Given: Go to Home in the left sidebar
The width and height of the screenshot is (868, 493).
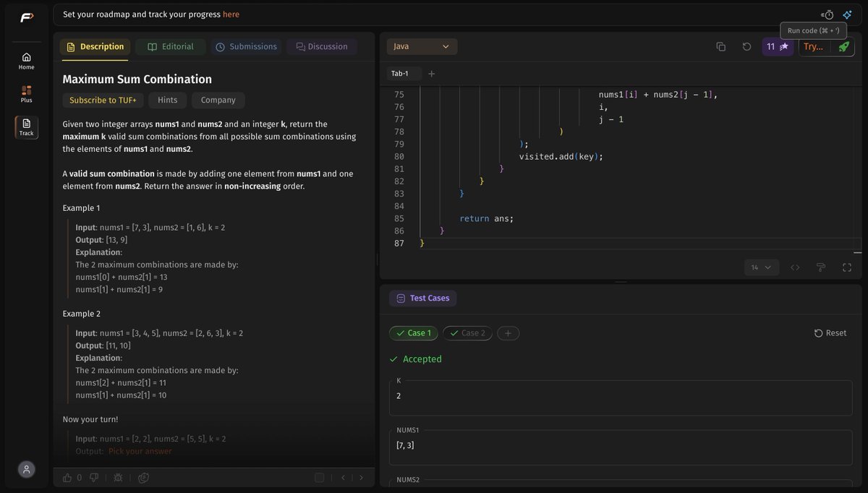Looking at the screenshot, I should click(x=27, y=61).
